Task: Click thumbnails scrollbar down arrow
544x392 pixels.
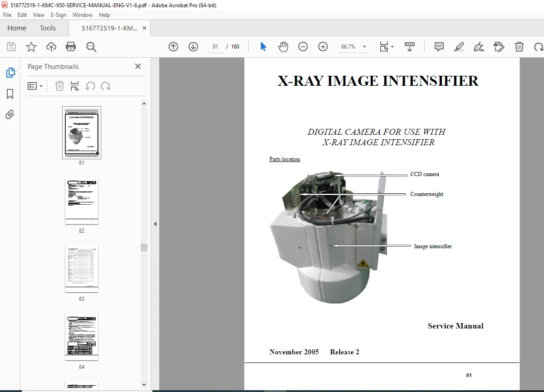Action: click(x=144, y=385)
